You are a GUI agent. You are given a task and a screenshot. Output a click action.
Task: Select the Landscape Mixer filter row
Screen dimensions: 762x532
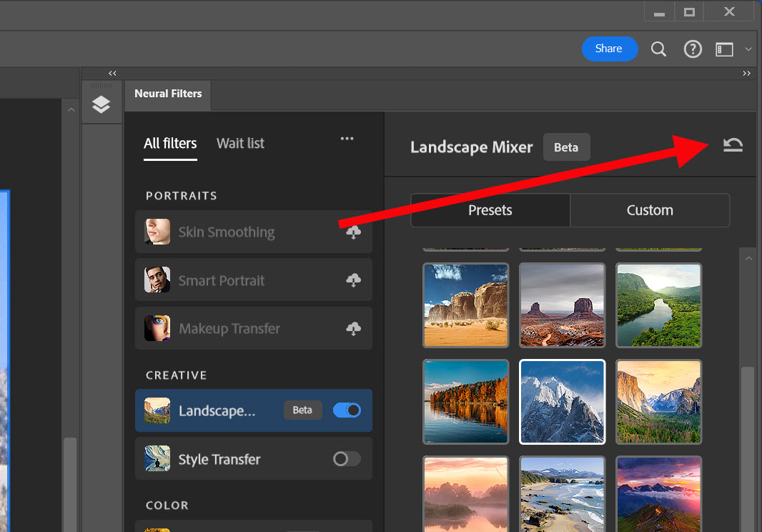(254, 410)
